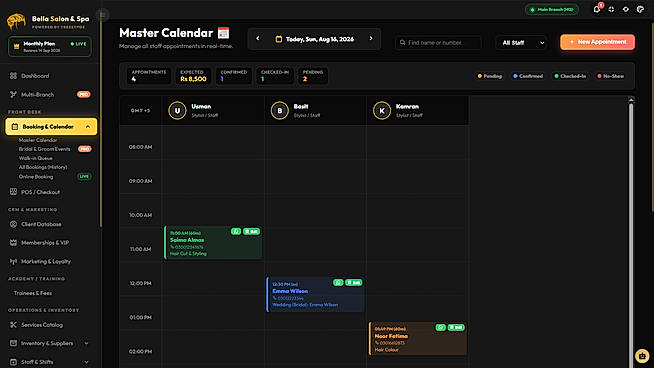This screenshot has height=368, width=654.
Task: Open Walk-in Queue
Action: (35, 158)
